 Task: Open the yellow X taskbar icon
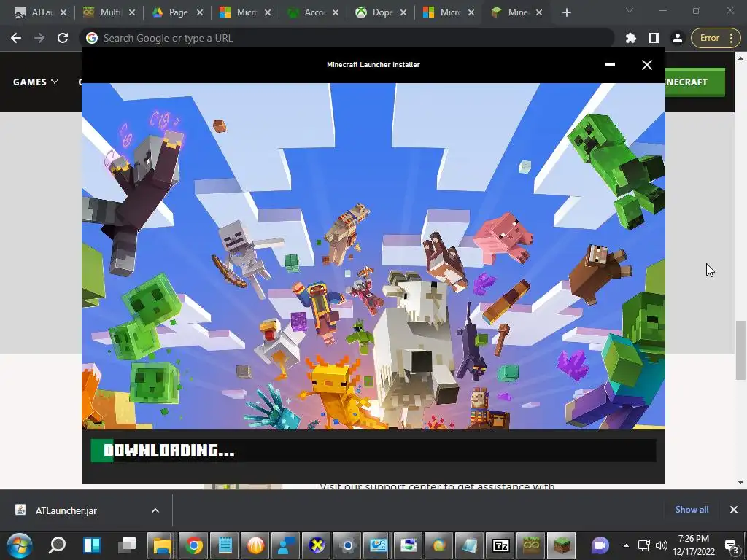pyautogui.click(x=317, y=545)
